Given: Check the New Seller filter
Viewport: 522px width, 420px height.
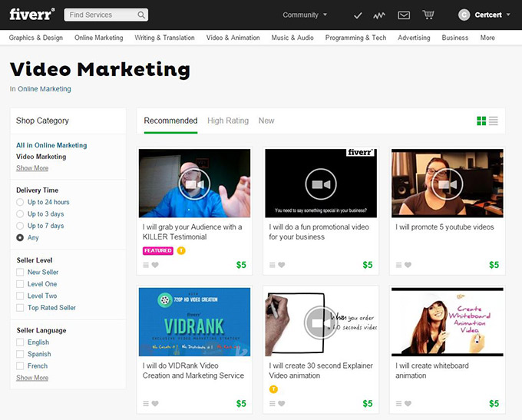Looking at the screenshot, I should [x=20, y=272].
